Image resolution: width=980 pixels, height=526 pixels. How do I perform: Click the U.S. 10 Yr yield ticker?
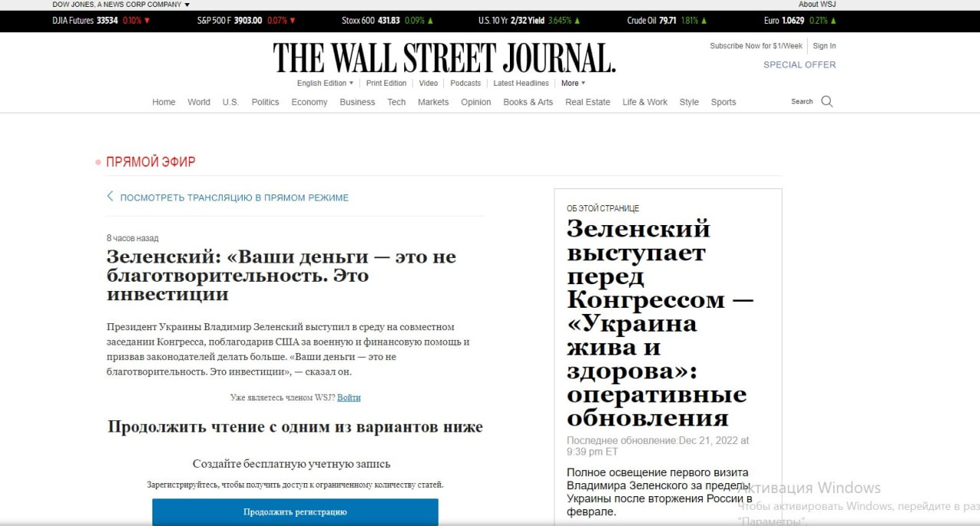[x=531, y=21]
